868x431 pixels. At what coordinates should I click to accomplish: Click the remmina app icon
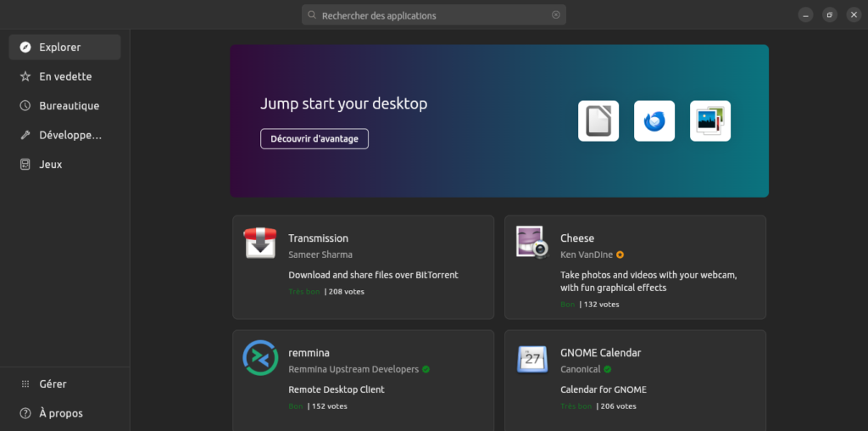point(260,357)
